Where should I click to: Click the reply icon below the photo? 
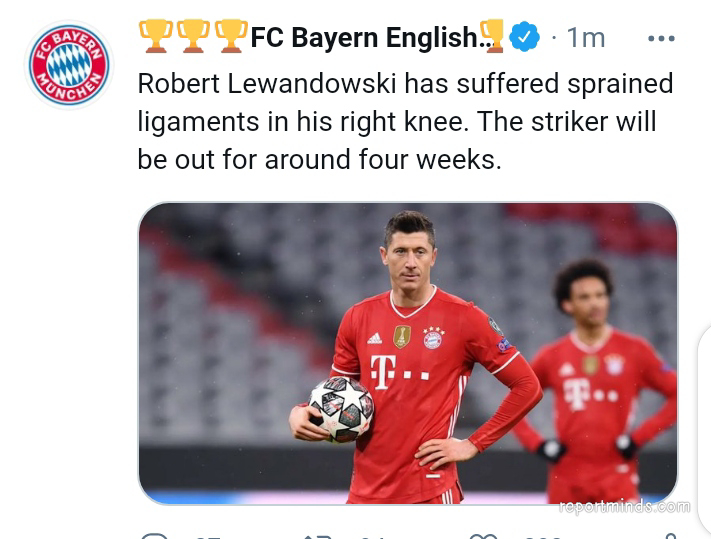(155, 536)
